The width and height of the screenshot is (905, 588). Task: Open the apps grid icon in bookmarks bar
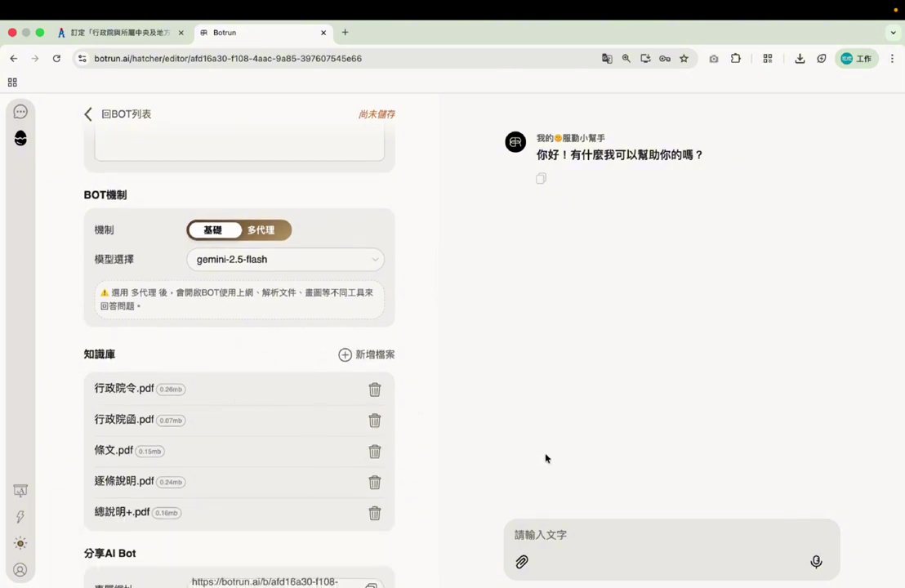[x=12, y=82]
